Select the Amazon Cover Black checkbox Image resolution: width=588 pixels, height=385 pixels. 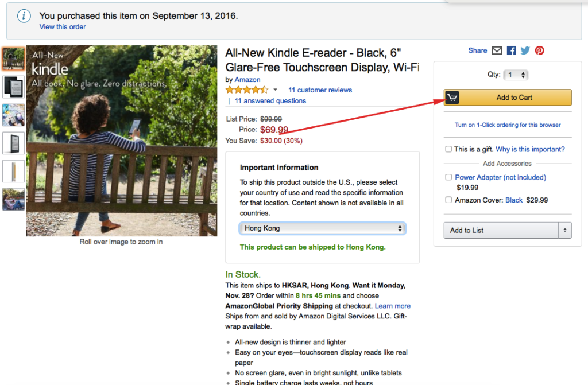coord(448,200)
